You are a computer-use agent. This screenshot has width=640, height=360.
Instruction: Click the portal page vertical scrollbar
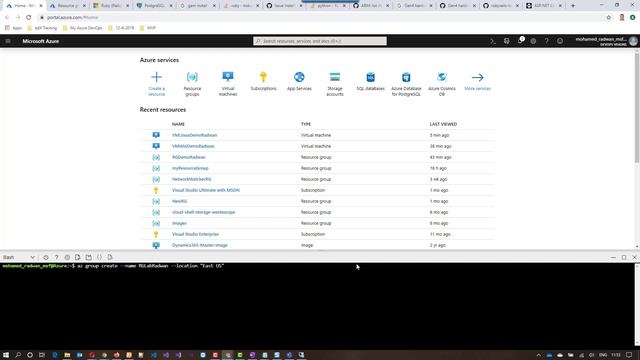[x=637, y=108]
